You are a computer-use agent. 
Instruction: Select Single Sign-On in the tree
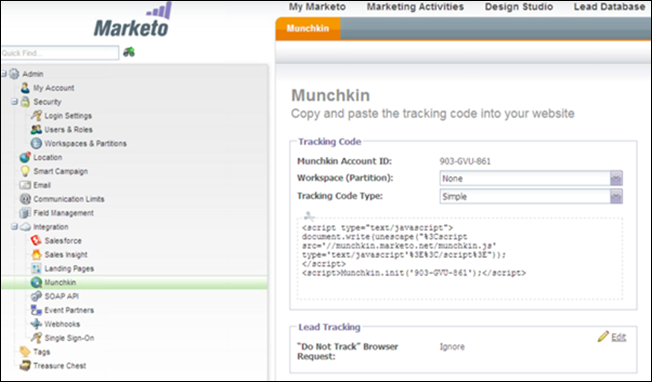(x=69, y=338)
